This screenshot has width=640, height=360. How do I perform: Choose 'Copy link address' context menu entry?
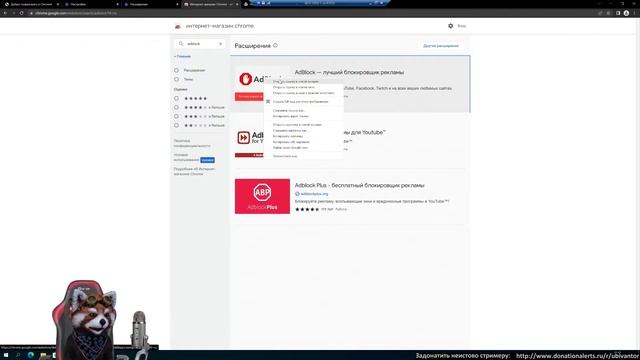304,116
